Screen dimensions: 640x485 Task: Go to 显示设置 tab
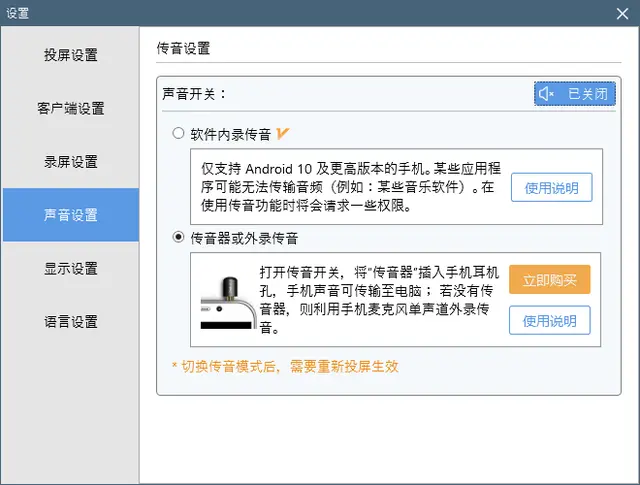(71, 269)
